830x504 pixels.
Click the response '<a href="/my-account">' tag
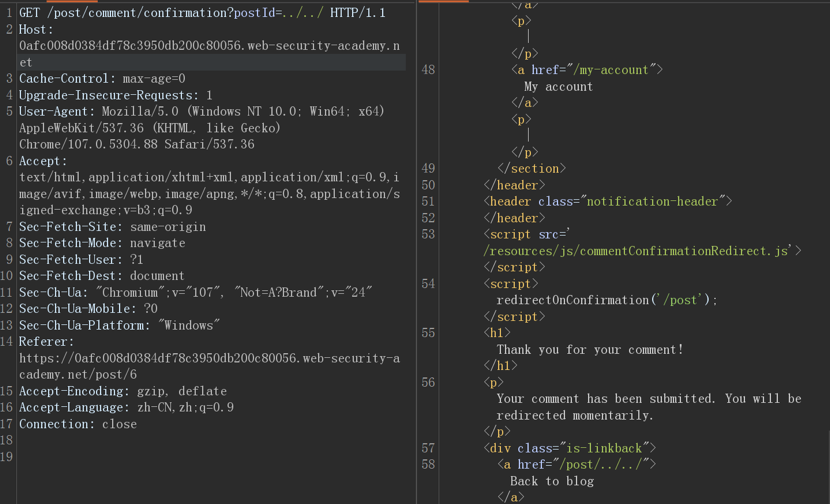pyautogui.click(x=587, y=70)
